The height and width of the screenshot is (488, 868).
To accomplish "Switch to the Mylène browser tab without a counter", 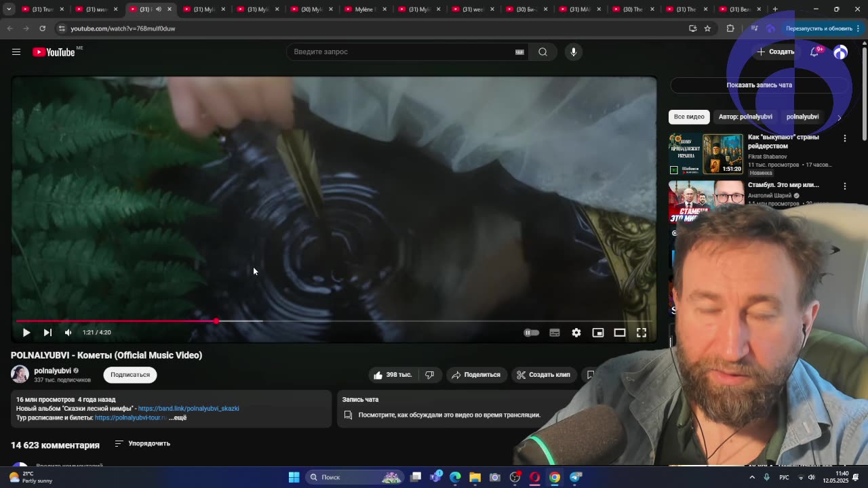I will pos(366,9).
